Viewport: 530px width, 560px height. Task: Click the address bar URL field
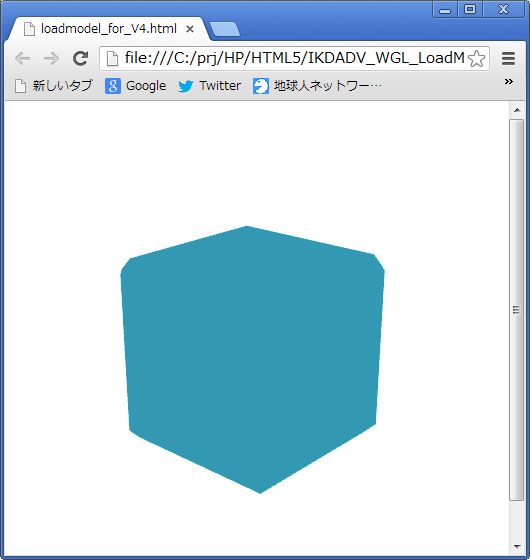tap(294, 58)
